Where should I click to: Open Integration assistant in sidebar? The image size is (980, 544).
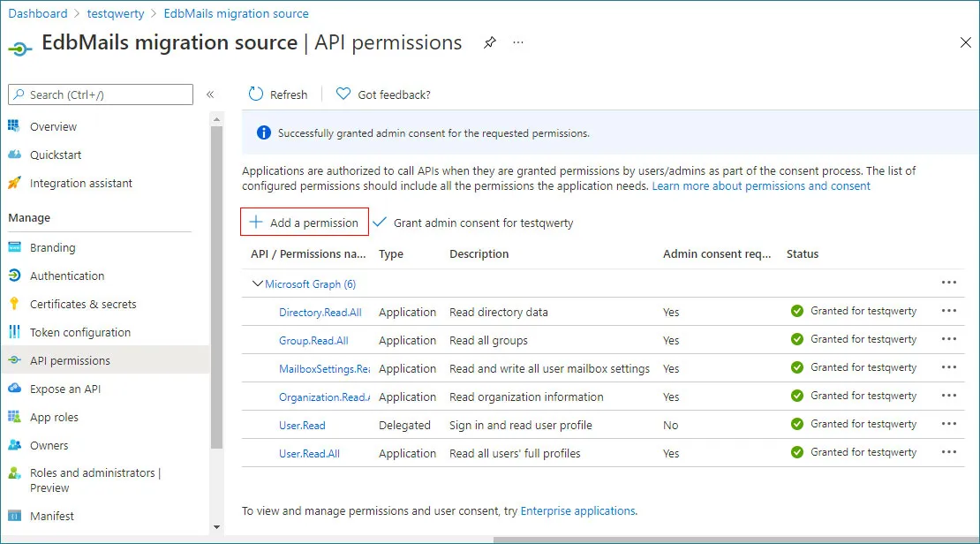click(x=81, y=183)
